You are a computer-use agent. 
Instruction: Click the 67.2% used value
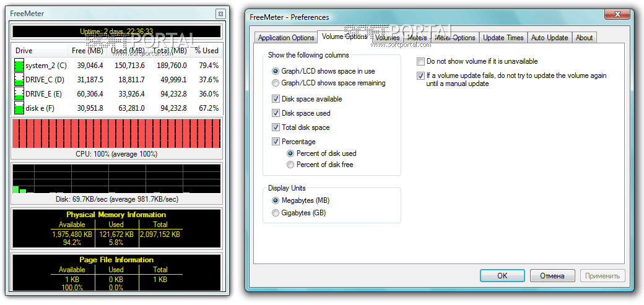coord(208,108)
